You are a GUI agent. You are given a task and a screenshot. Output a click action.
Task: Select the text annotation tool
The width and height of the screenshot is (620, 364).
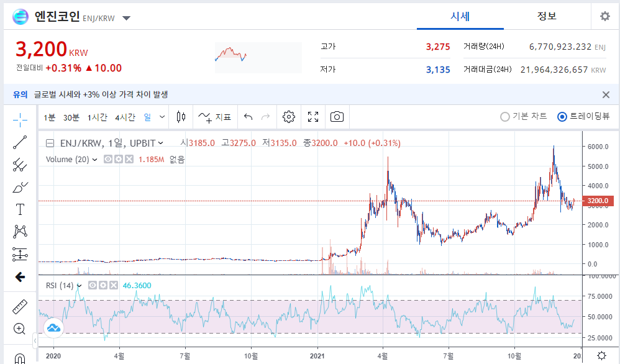tap(20, 209)
